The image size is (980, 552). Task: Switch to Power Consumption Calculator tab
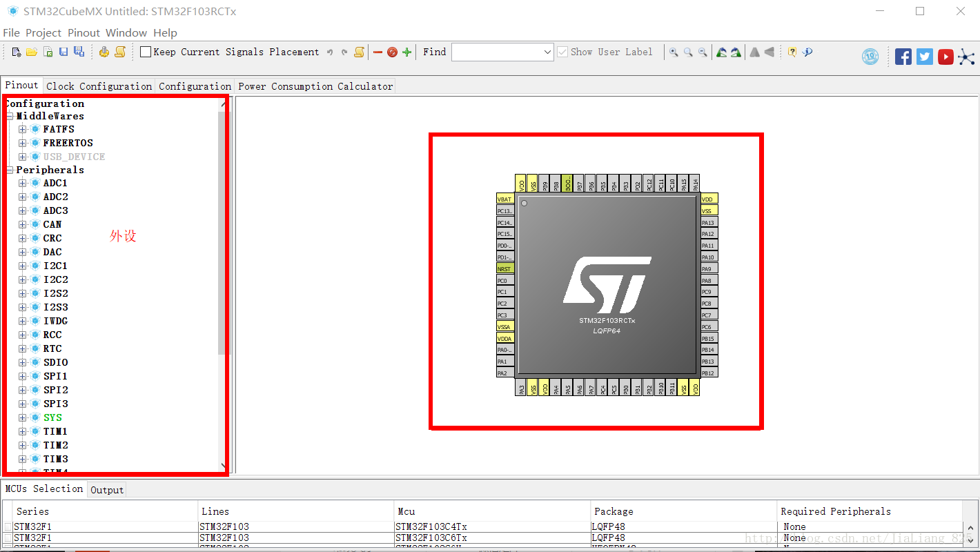pyautogui.click(x=315, y=86)
